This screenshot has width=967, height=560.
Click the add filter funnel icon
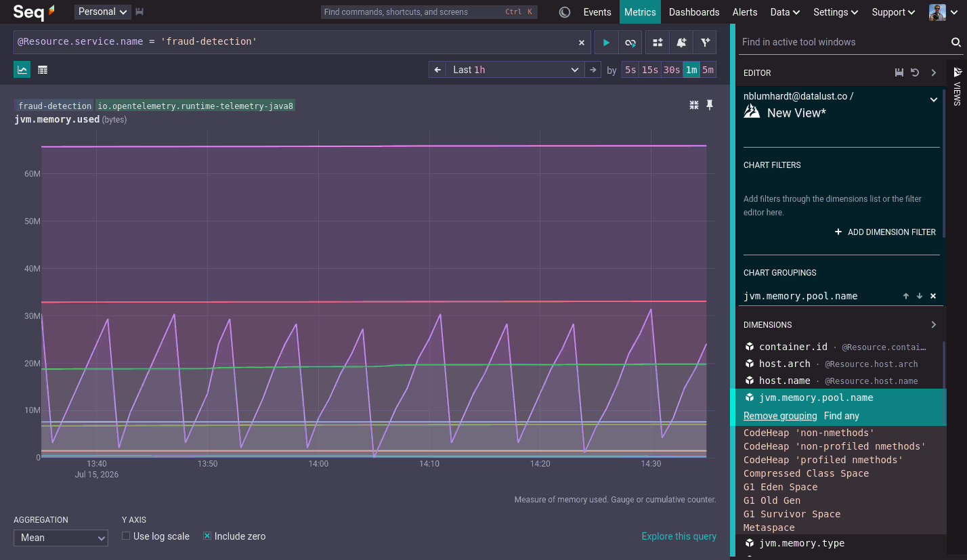pyautogui.click(x=705, y=42)
